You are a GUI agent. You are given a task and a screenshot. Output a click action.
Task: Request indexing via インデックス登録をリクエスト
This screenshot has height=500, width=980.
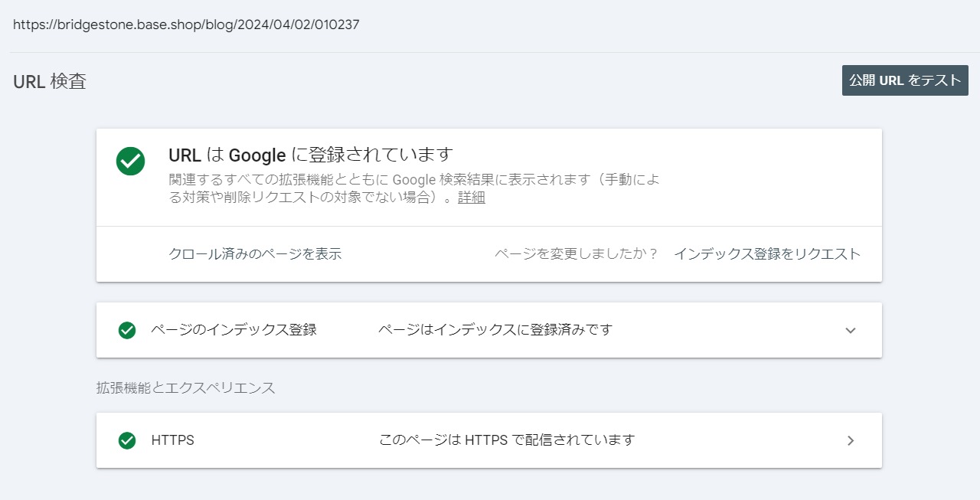[767, 254]
